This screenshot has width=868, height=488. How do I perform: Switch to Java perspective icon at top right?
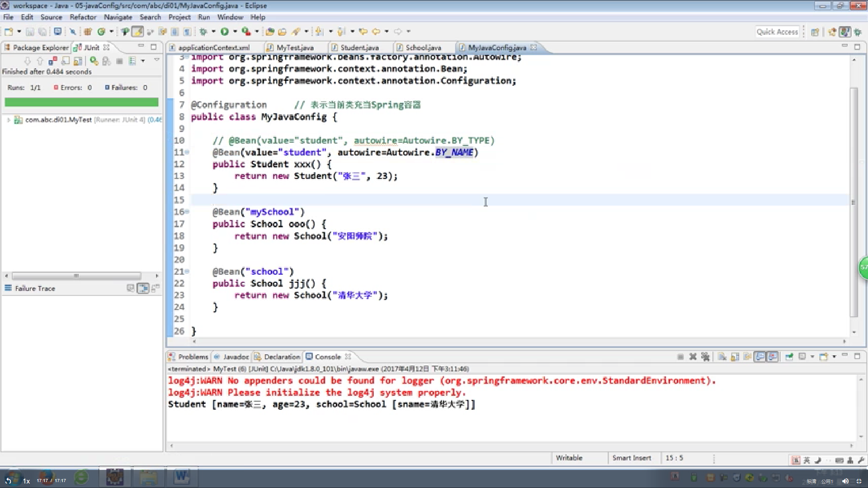(x=844, y=32)
